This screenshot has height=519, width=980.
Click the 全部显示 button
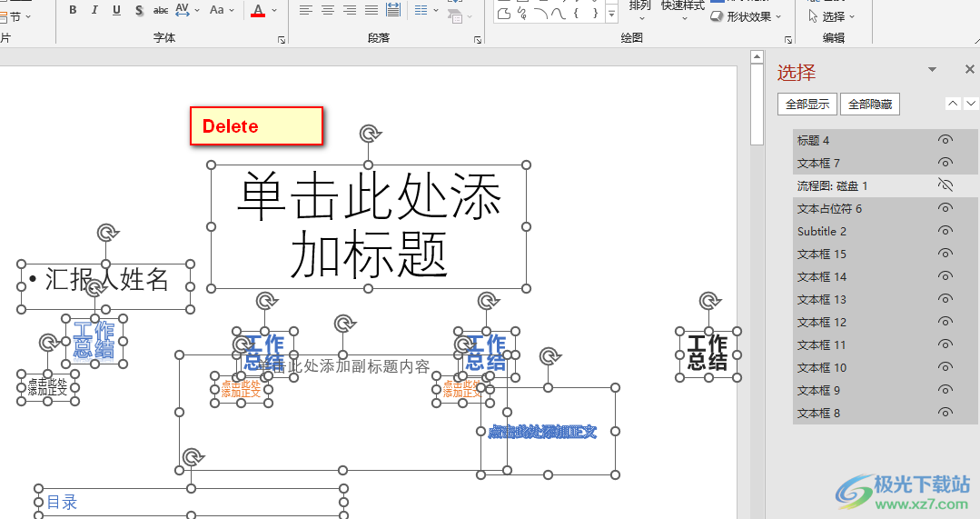807,104
